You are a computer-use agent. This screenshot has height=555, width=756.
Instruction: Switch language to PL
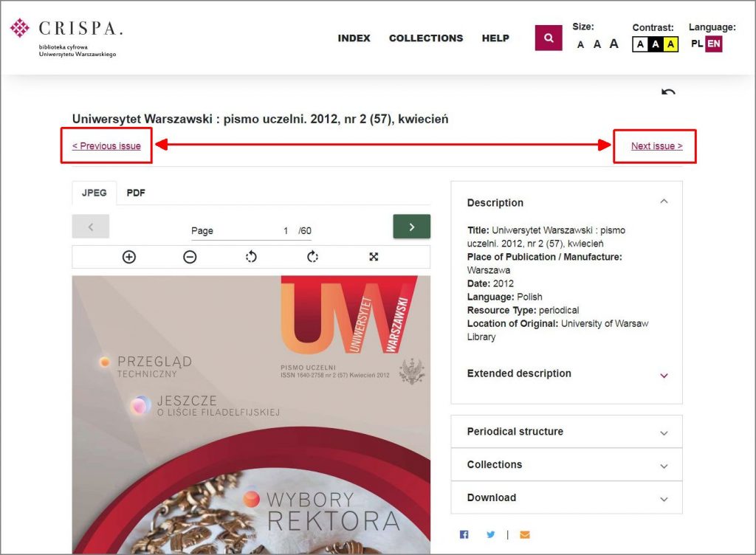697,44
